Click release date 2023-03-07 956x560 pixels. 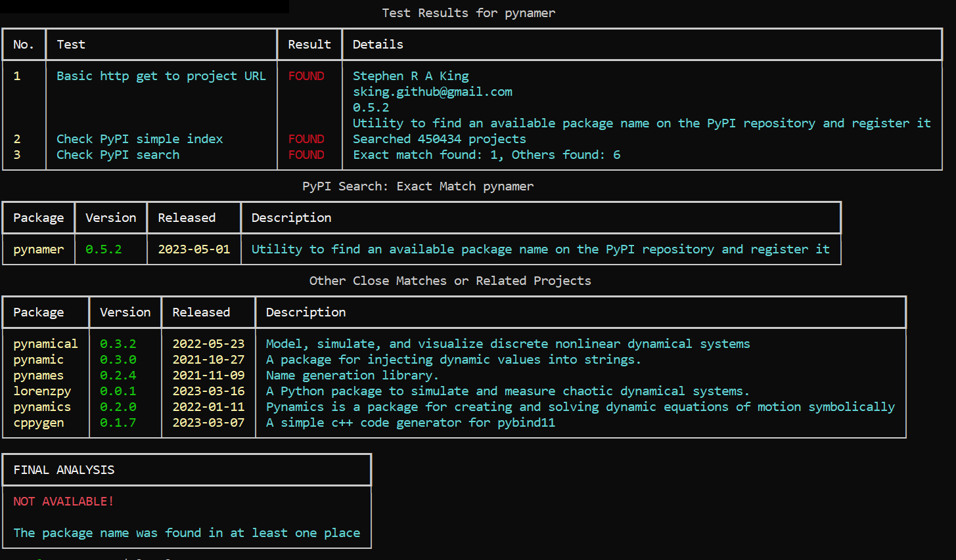[x=208, y=423]
